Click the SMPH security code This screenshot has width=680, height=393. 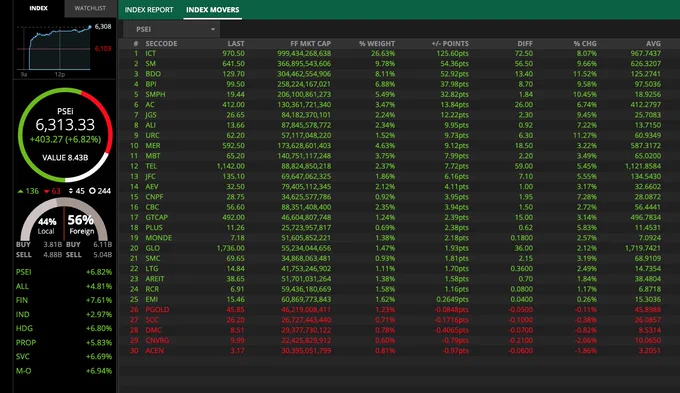[155, 95]
